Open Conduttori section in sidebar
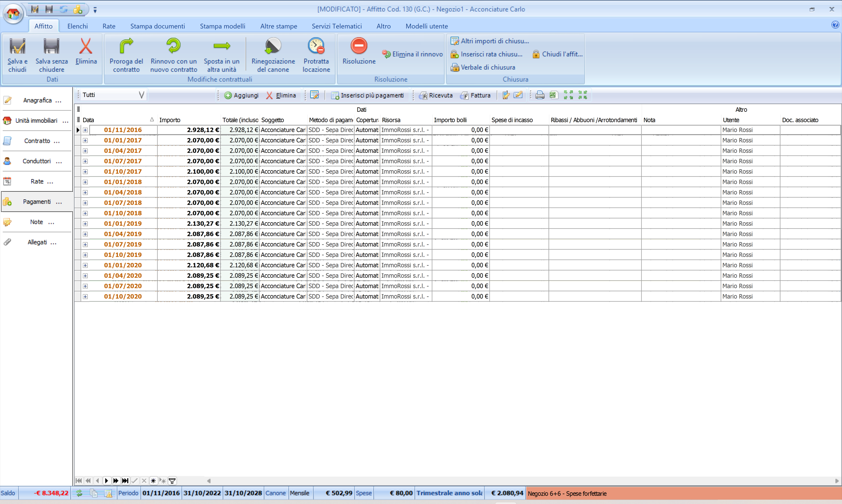 [37, 161]
